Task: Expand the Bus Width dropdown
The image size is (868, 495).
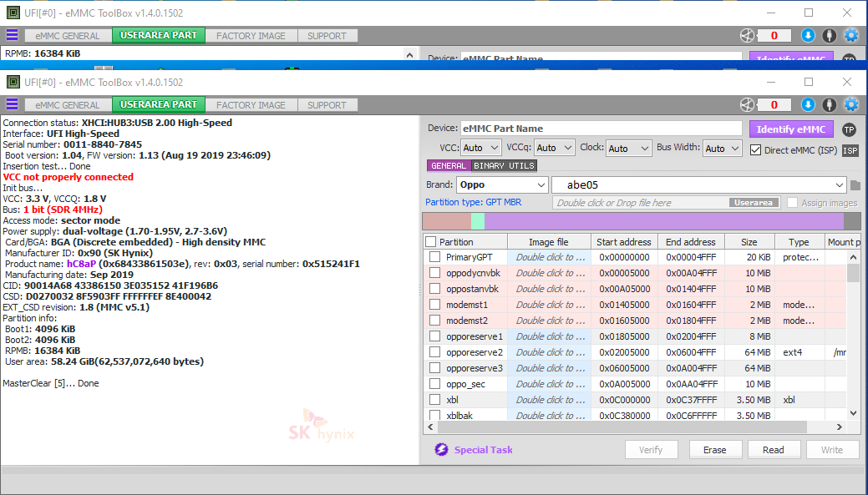Action: 722,148
